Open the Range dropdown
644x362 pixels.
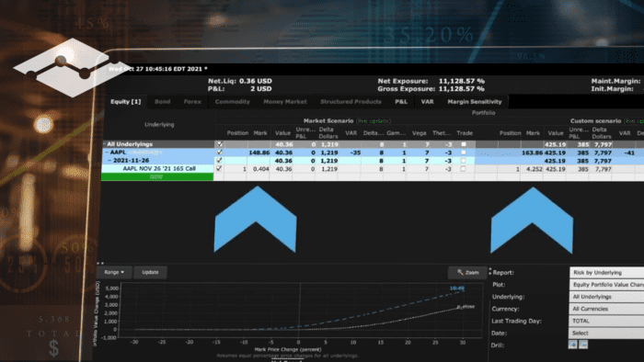coord(114,272)
